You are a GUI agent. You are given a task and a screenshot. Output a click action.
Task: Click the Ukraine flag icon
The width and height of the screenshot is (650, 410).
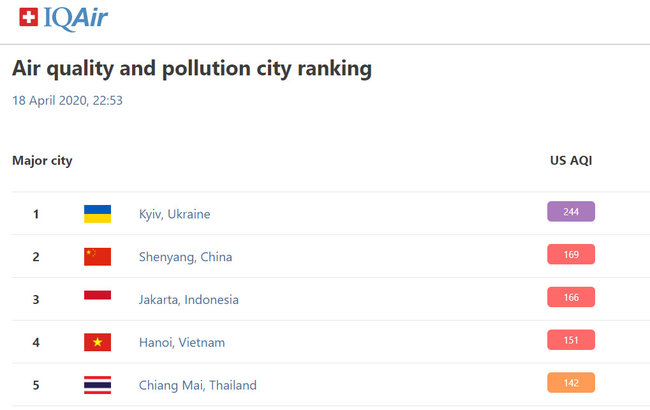(x=97, y=214)
